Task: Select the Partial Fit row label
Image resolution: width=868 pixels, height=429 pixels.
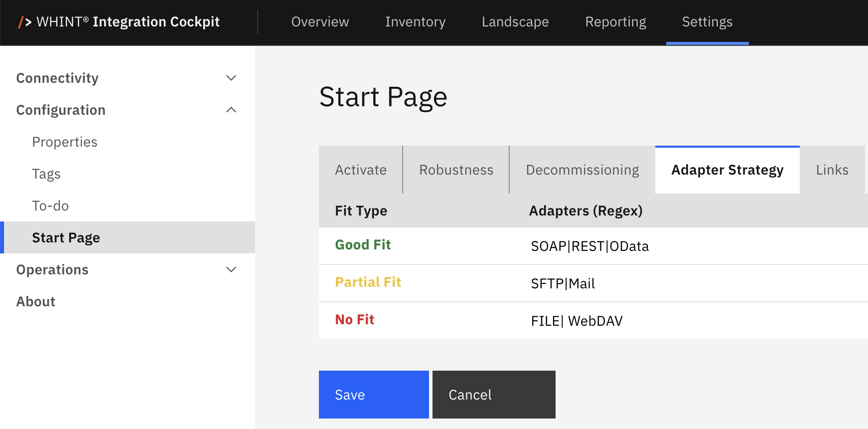Action: point(368,282)
